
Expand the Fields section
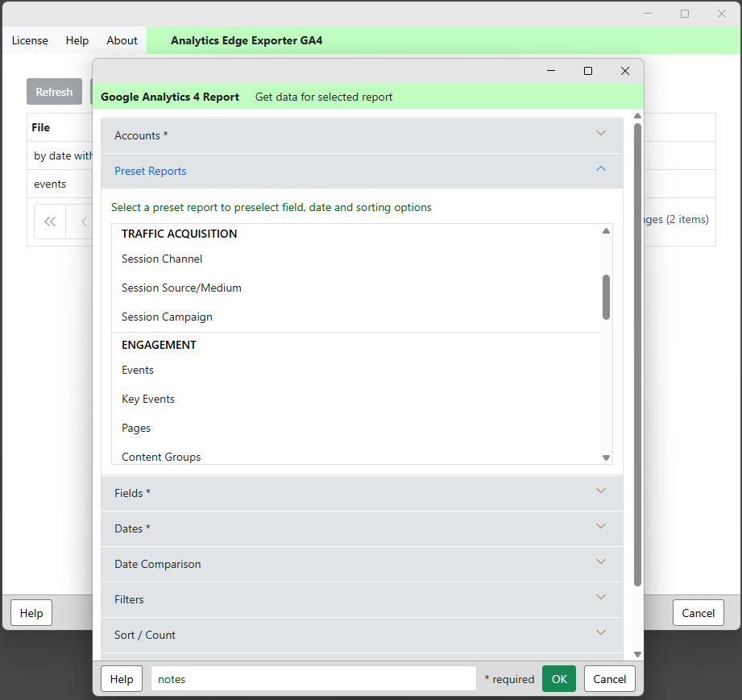point(600,491)
